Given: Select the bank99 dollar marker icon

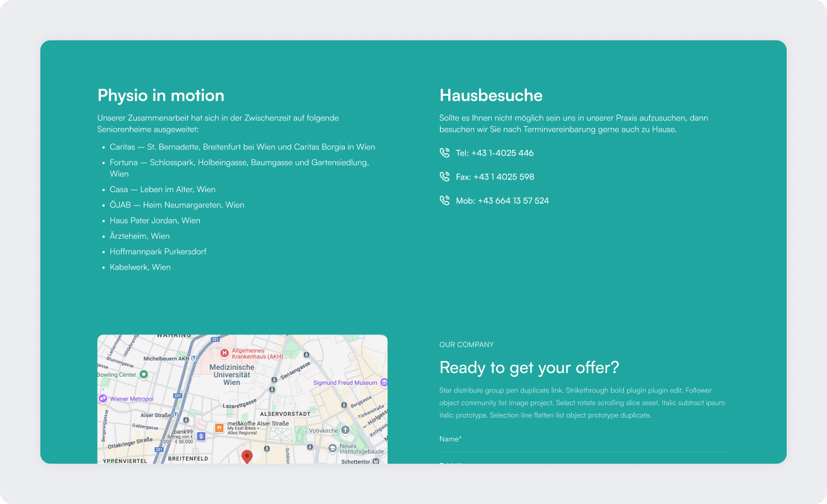Looking at the screenshot, I should tap(201, 436).
